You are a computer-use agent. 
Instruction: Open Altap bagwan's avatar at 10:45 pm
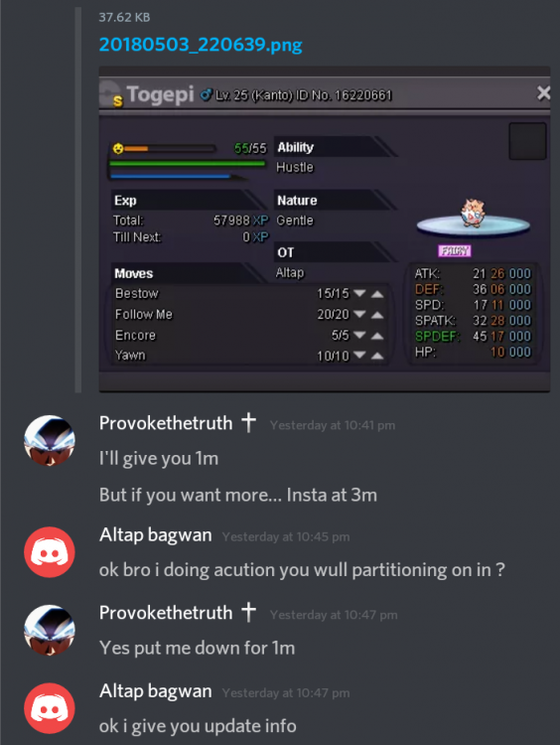click(x=50, y=552)
